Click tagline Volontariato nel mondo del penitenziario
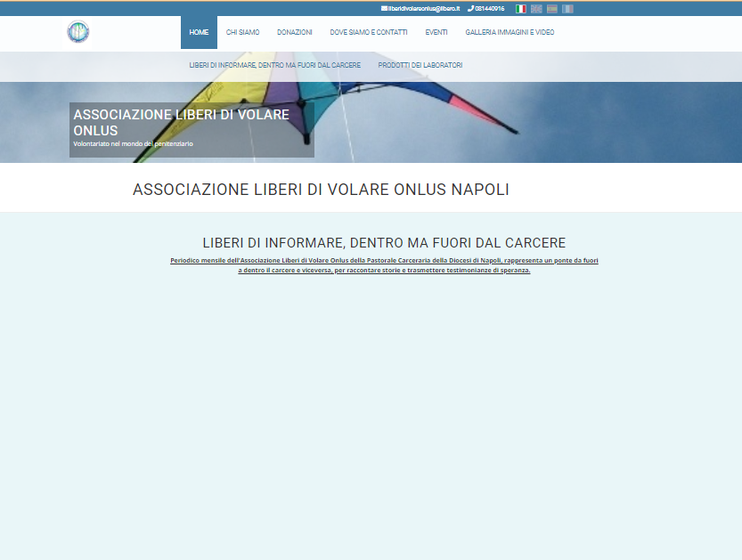Viewport: 742px width, 560px height. (133, 144)
